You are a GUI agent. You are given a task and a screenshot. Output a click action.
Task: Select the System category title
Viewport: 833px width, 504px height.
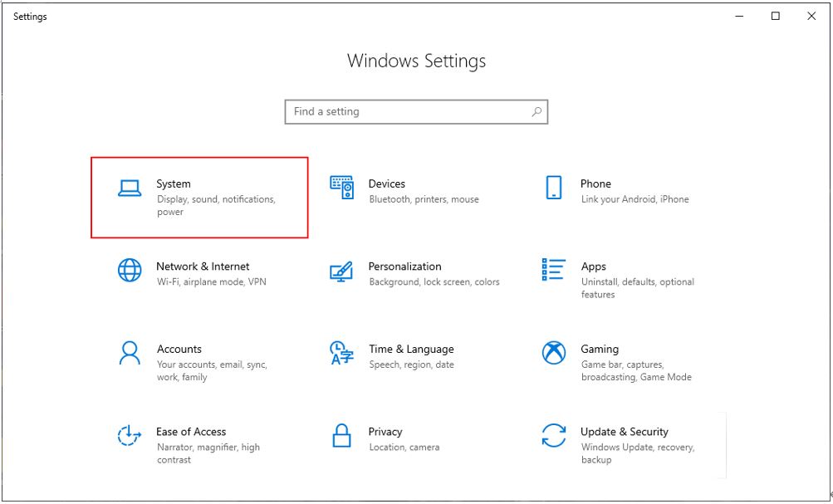click(174, 183)
